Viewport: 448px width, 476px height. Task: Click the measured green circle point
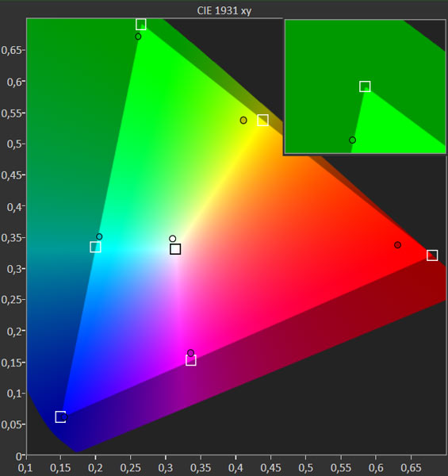click(138, 36)
